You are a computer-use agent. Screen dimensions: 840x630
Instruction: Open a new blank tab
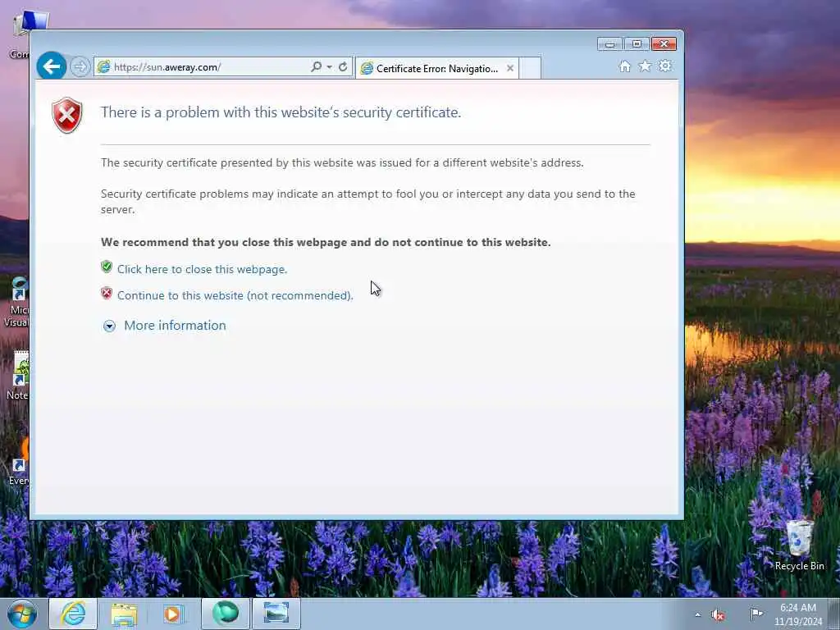tap(530, 69)
